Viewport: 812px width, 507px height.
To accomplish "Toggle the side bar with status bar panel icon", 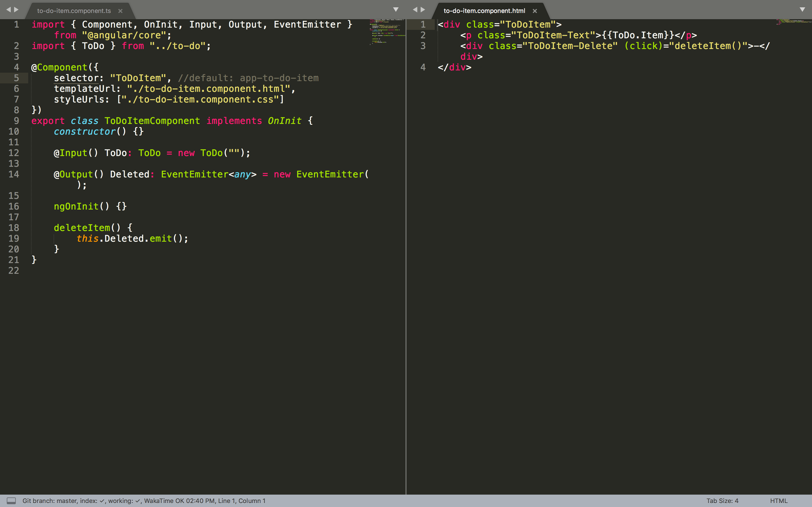I will click(x=11, y=501).
